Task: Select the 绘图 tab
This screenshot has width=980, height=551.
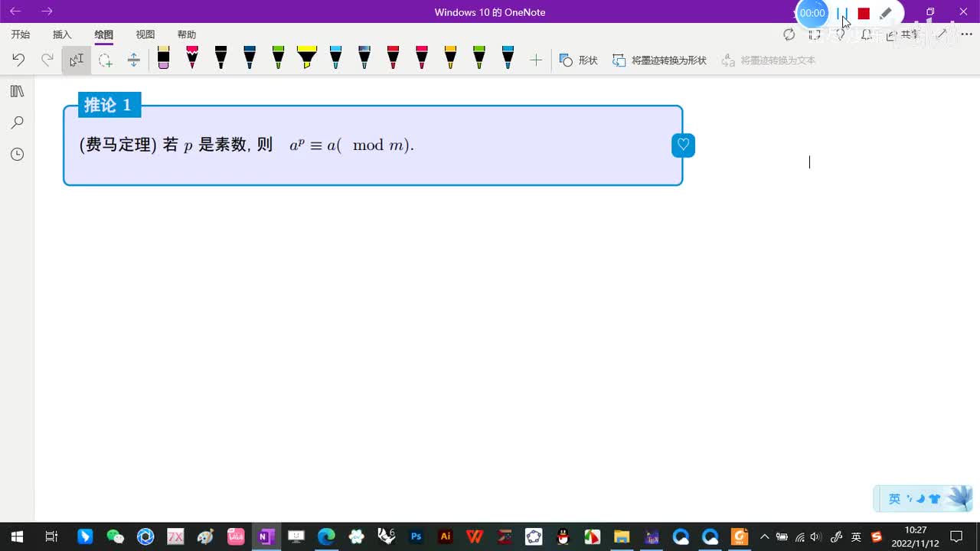Action: click(x=103, y=34)
